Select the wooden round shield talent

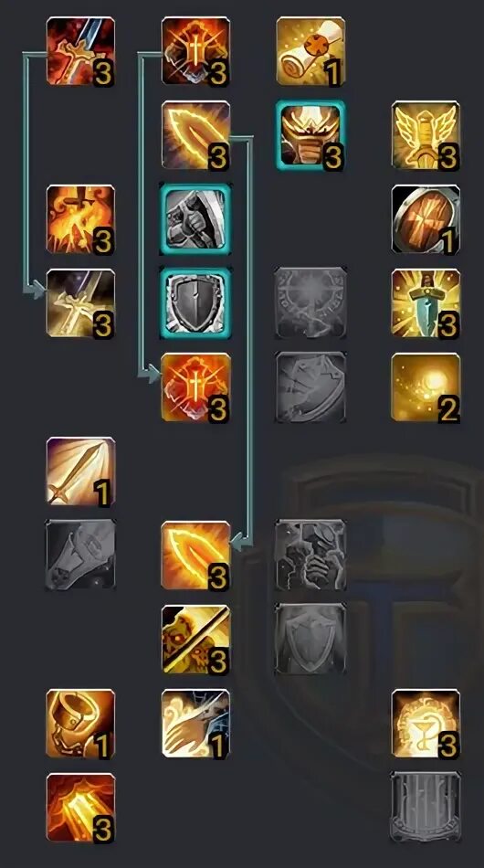426,220
